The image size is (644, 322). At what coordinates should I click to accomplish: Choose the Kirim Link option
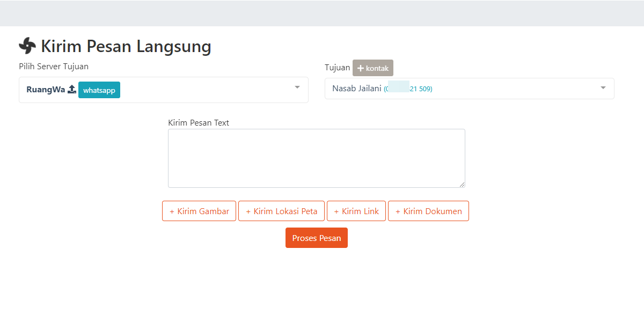click(x=356, y=211)
